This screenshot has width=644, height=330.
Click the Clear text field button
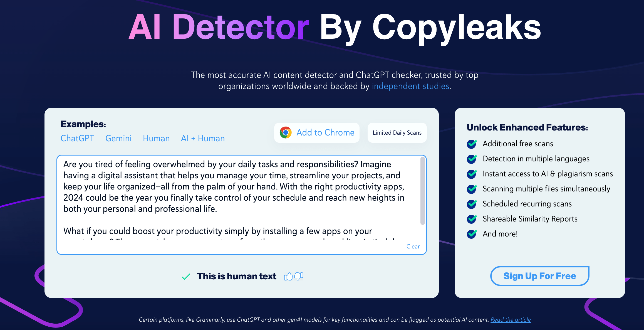coord(414,247)
